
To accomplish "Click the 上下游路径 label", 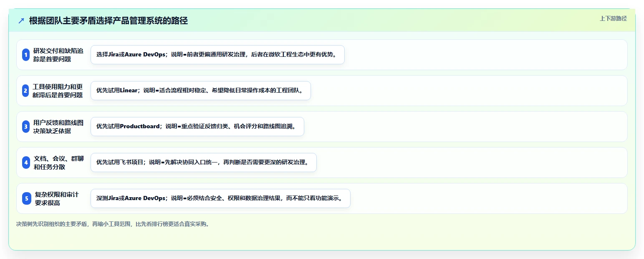I will pos(613,18).
